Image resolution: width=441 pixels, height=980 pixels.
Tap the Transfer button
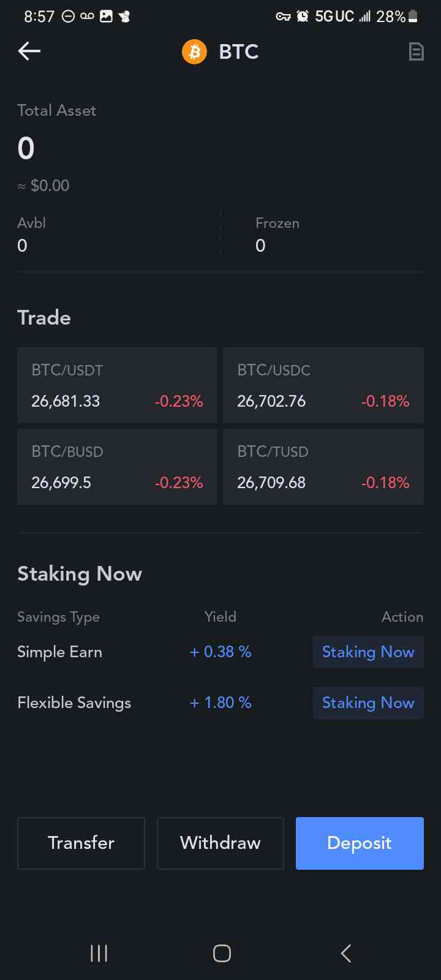coord(81,843)
